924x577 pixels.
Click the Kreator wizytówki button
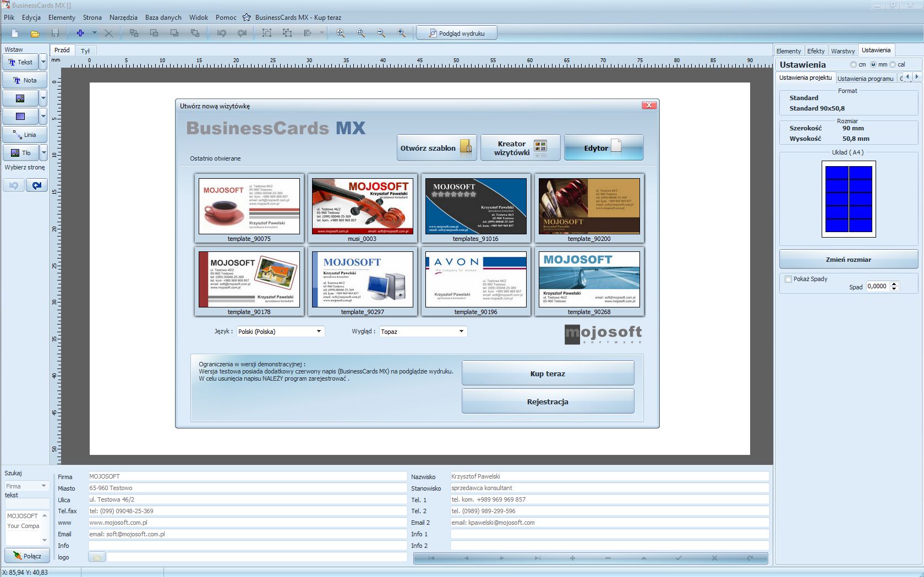click(x=520, y=147)
